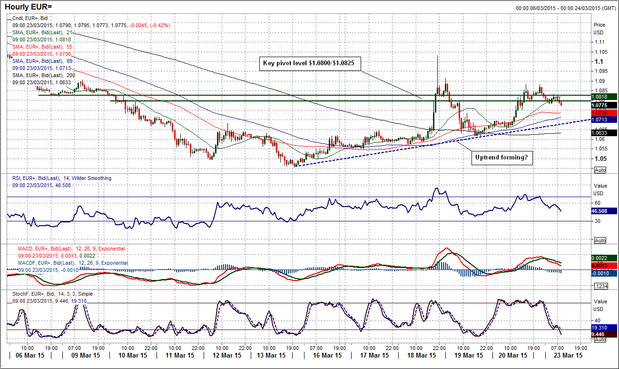Click the Auto button in RSI panel

coord(600,240)
